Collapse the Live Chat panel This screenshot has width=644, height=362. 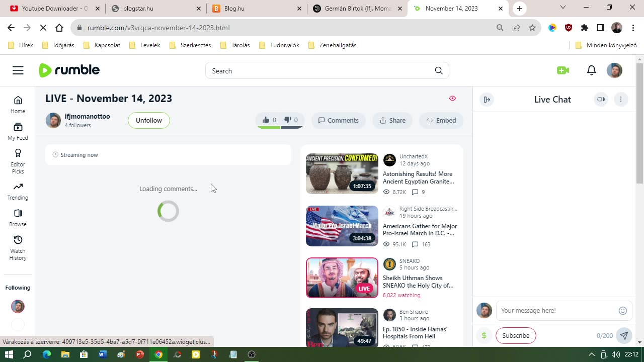coord(487,100)
